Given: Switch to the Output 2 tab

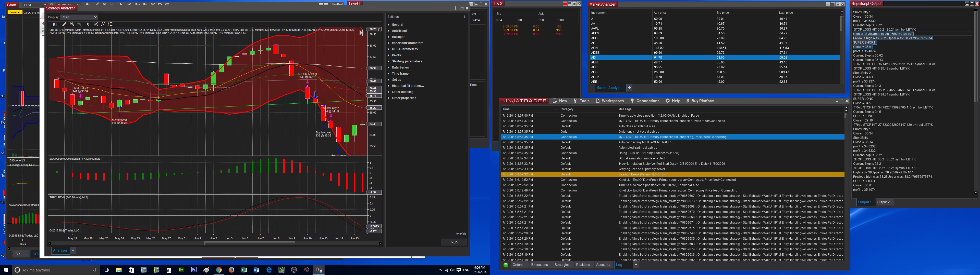Looking at the screenshot, I should 883,202.
